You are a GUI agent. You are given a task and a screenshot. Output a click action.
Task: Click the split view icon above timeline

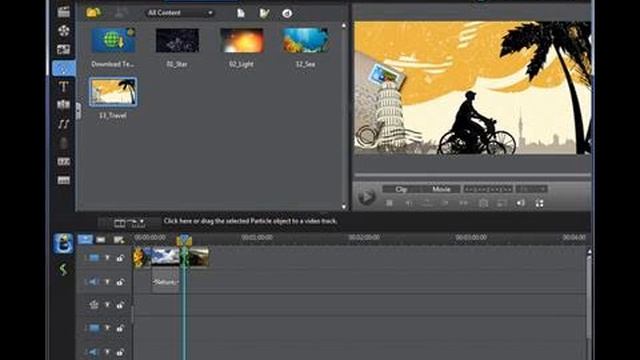point(120,223)
